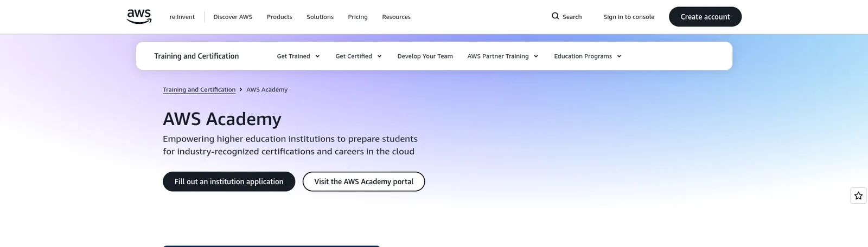Open the Resources menu
Viewport: 868px width, 247px height.
tap(396, 17)
